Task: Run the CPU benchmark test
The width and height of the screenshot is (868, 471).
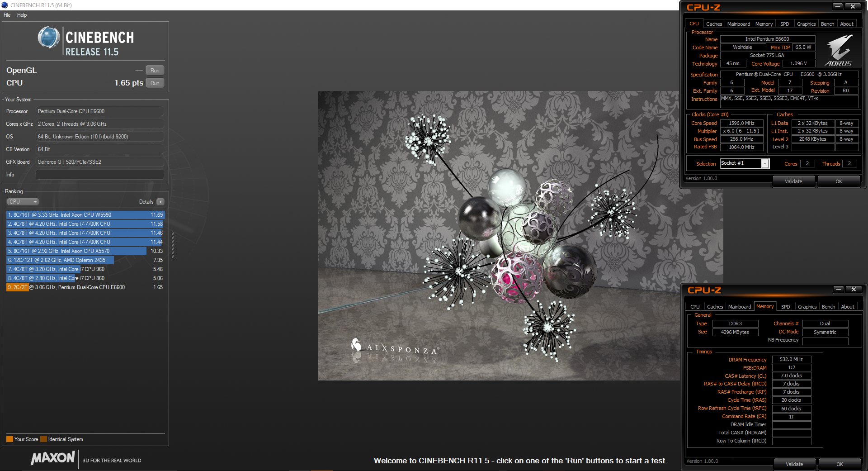Action: tap(155, 83)
